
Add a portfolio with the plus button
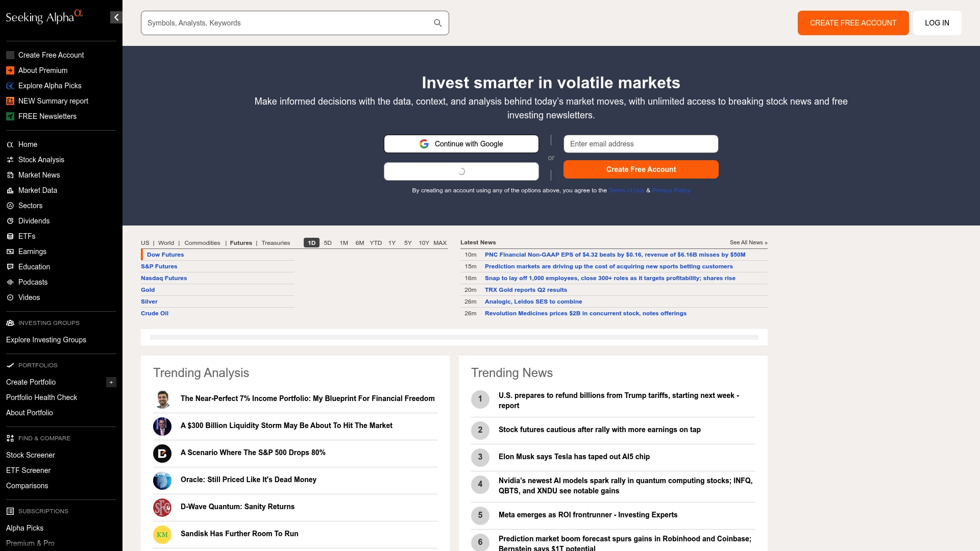(111, 382)
